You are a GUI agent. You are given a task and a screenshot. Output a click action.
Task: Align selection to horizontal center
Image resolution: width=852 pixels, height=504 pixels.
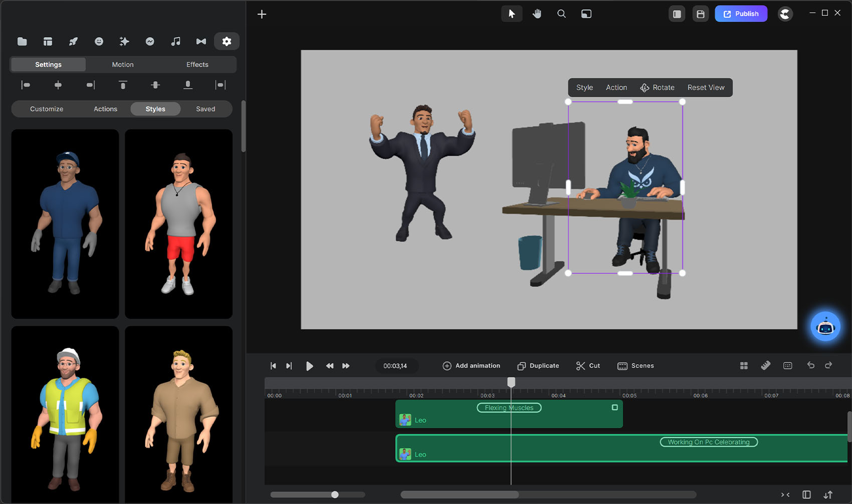[x=58, y=85]
